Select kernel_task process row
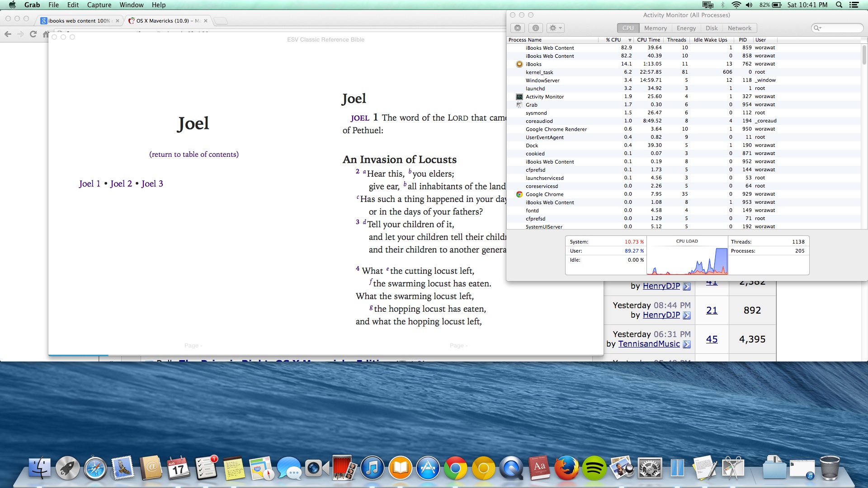 tap(684, 72)
